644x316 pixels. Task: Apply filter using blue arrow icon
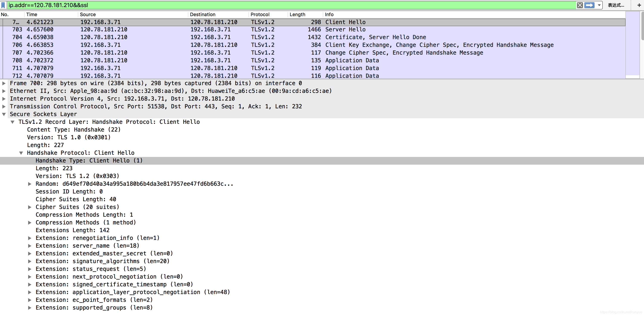point(589,5)
